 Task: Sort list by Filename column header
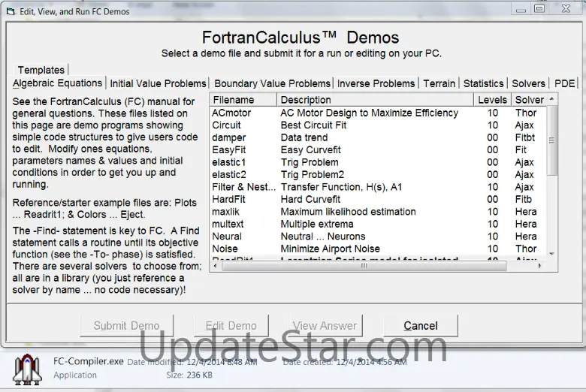pyautogui.click(x=243, y=100)
